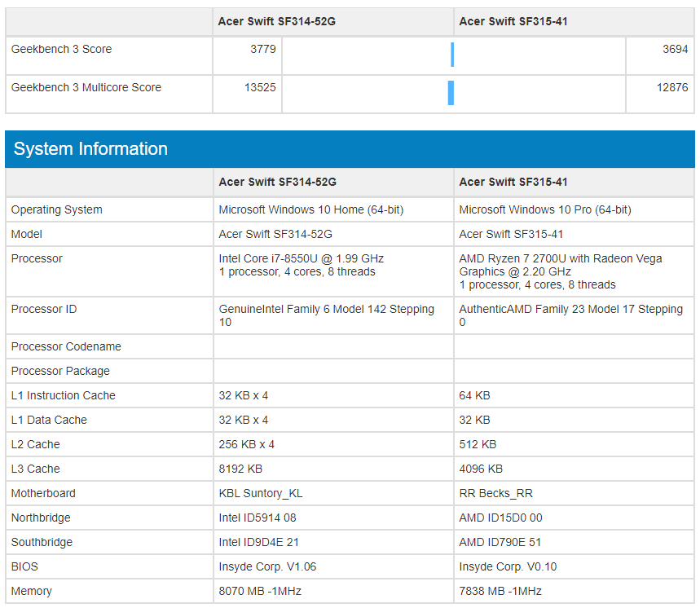Screen dimensions: 700x608
Task: Click the Processor row label
Action: (37, 259)
